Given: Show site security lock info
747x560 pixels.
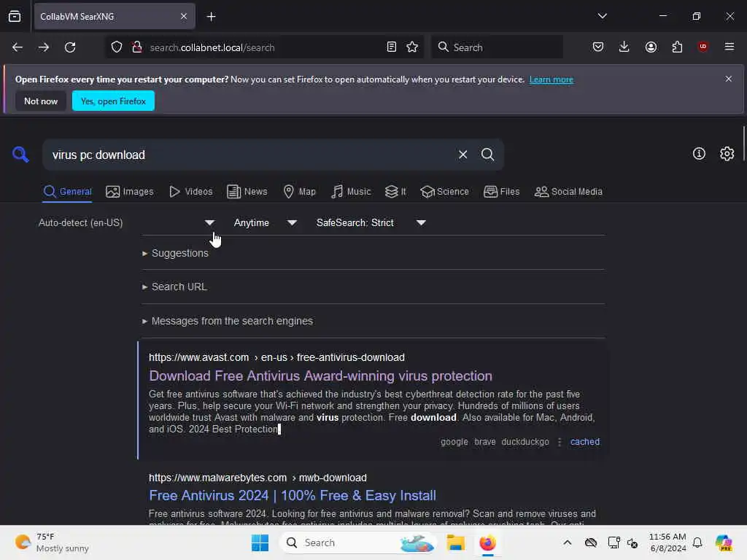Looking at the screenshot, I should point(137,47).
